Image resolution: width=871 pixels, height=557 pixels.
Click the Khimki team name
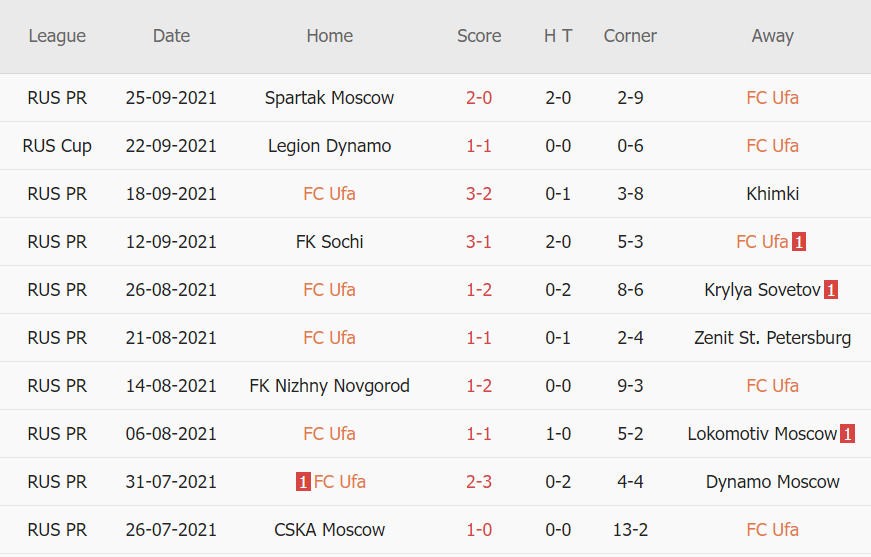pos(772,194)
